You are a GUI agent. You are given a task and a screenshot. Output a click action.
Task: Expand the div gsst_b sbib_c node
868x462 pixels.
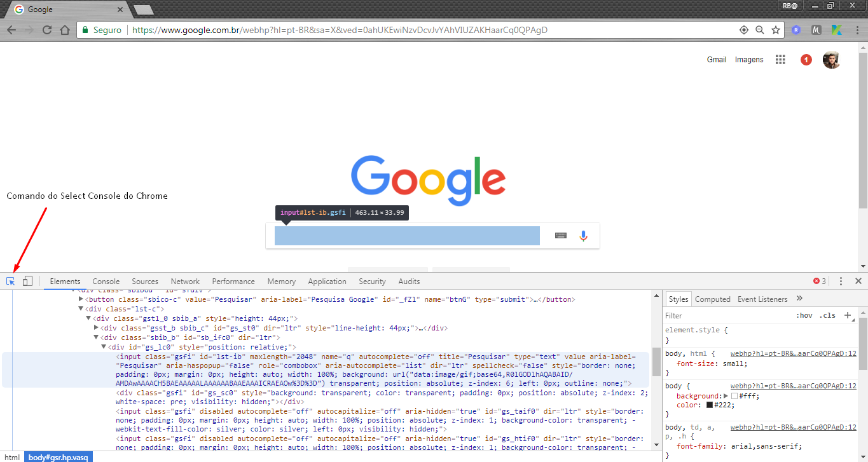pyautogui.click(x=96, y=328)
